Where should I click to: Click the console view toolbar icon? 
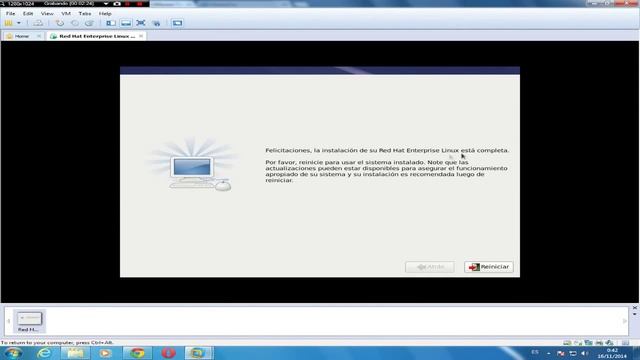[x=177, y=23]
